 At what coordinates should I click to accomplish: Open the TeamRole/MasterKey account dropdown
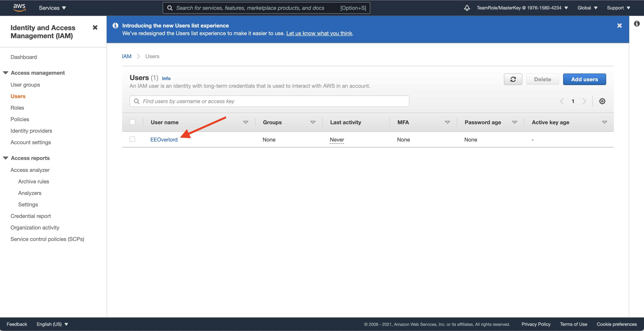tap(522, 8)
